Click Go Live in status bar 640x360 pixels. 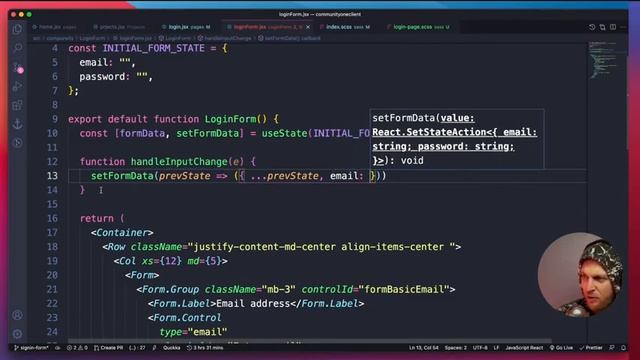point(561,348)
